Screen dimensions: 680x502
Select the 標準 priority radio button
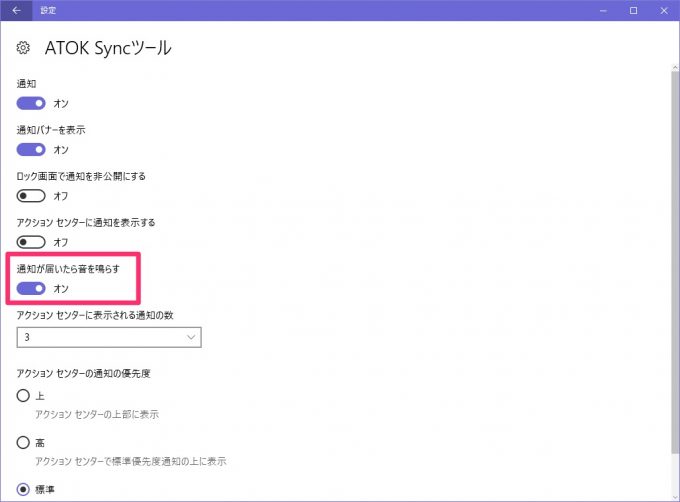click(23, 489)
